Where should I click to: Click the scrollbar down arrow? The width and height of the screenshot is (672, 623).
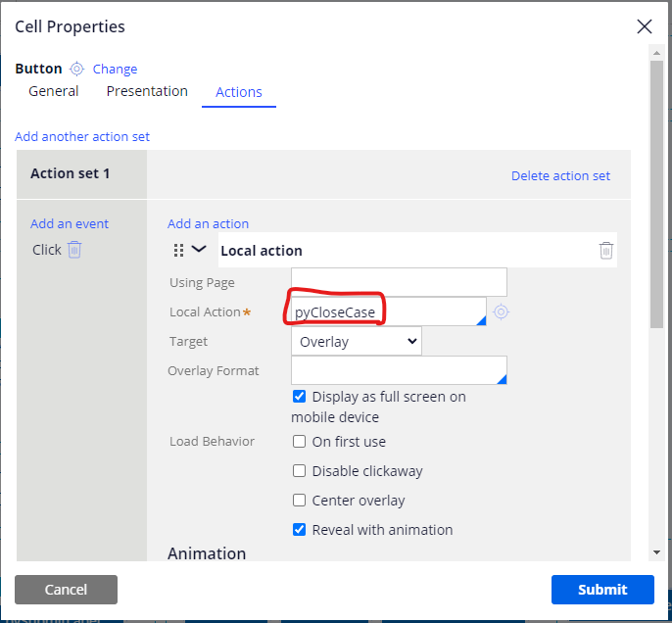click(x=656, y=552)
